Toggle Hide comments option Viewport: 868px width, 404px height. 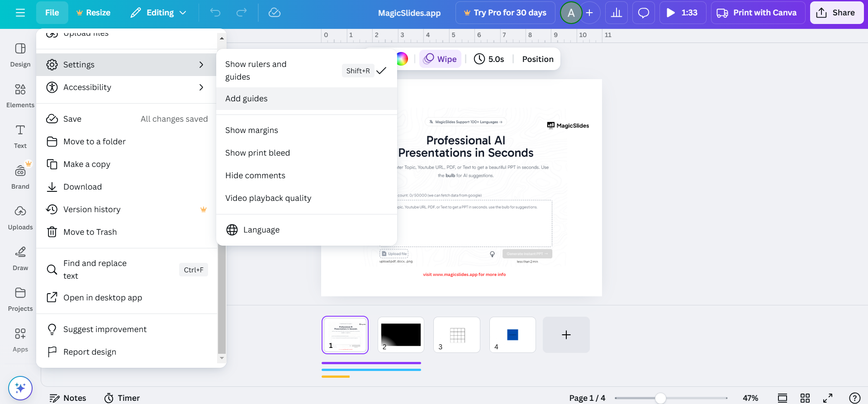[307, 176]
